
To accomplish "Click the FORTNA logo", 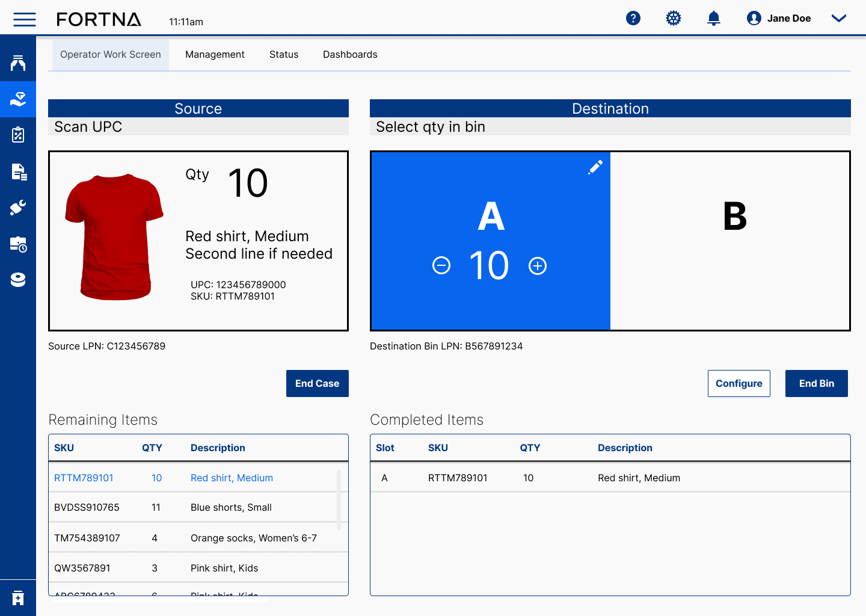I will pyautogui.click(x=99, y=19).
